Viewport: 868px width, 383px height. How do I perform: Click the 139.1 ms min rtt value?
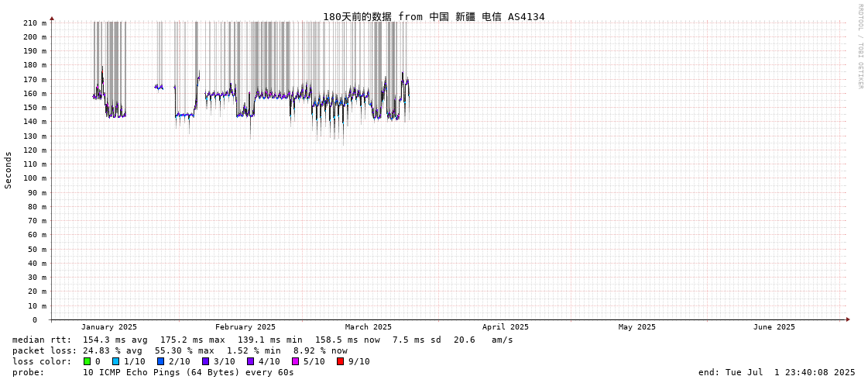click(x=270, y=340)
